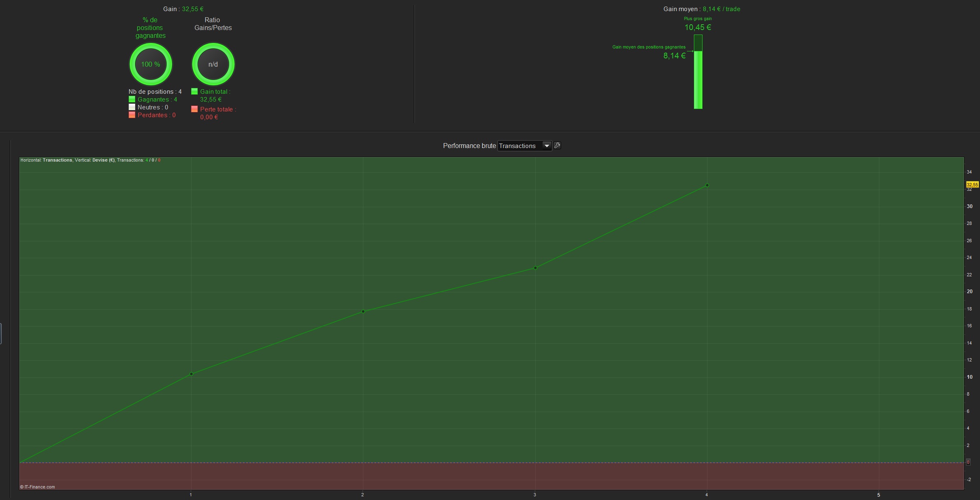
Task: Open chart settings with the wrench icon
Action: [x=557, y=145]
